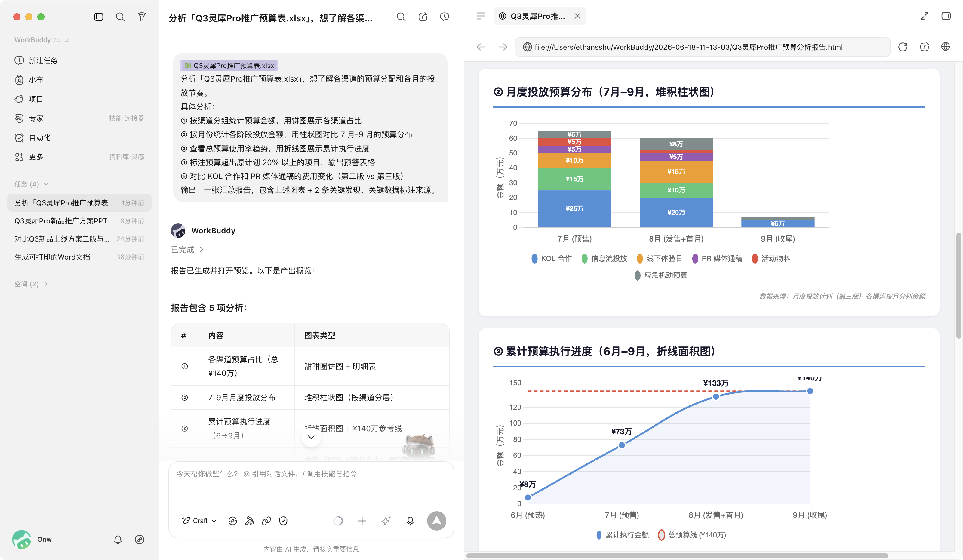This screenshot has height=560, width=963.
Task: Toggle 总预算线 (¥140万) legend series
Action: (692, 535)
